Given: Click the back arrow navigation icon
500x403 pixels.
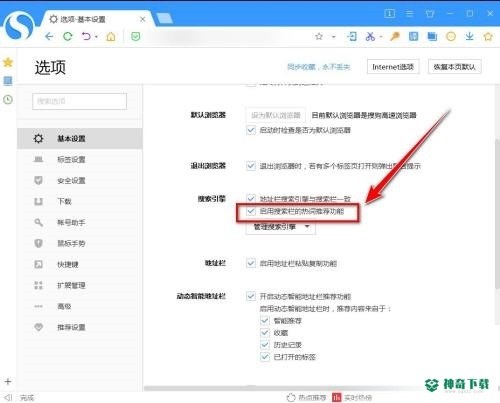Looking at the screenshot, I should coord(49,36).
